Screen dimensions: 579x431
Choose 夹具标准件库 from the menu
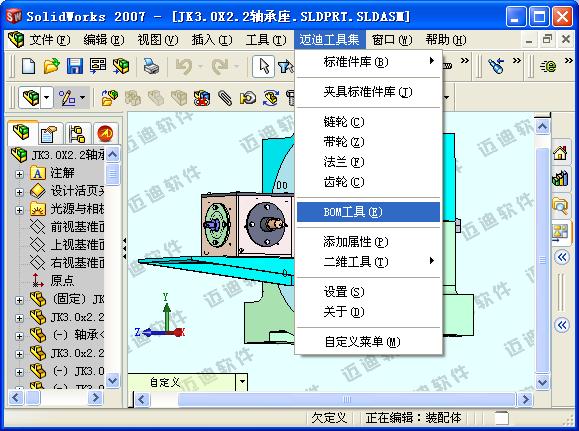click(x=368, y=92)
